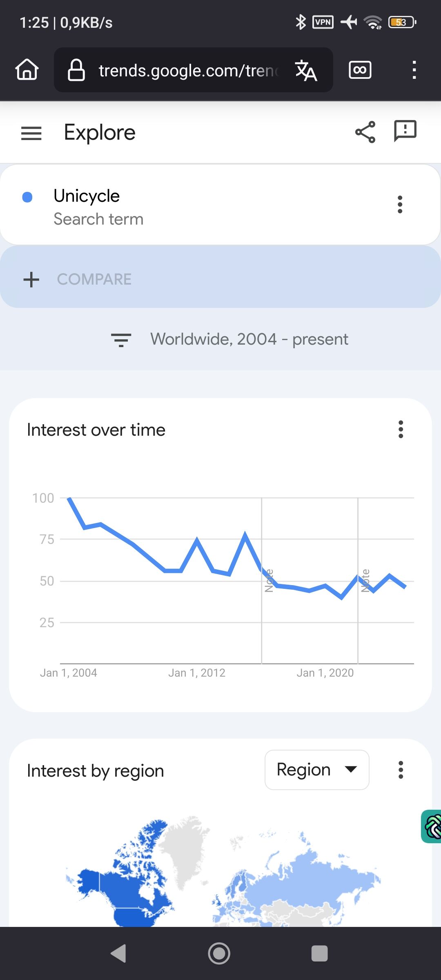Expand the Region dropdown
The height and width of the screenshot is (980, 441).
pos(317,770)
